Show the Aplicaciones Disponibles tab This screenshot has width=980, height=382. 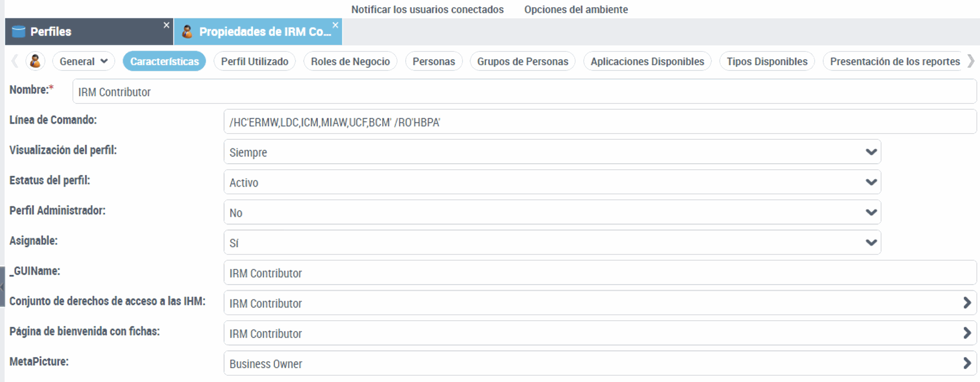click(x=647, y=61)
